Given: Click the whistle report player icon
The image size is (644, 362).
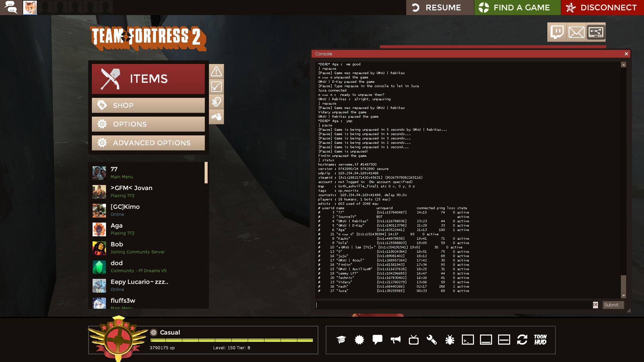Looking at the screenshot, I should (216, 117).
